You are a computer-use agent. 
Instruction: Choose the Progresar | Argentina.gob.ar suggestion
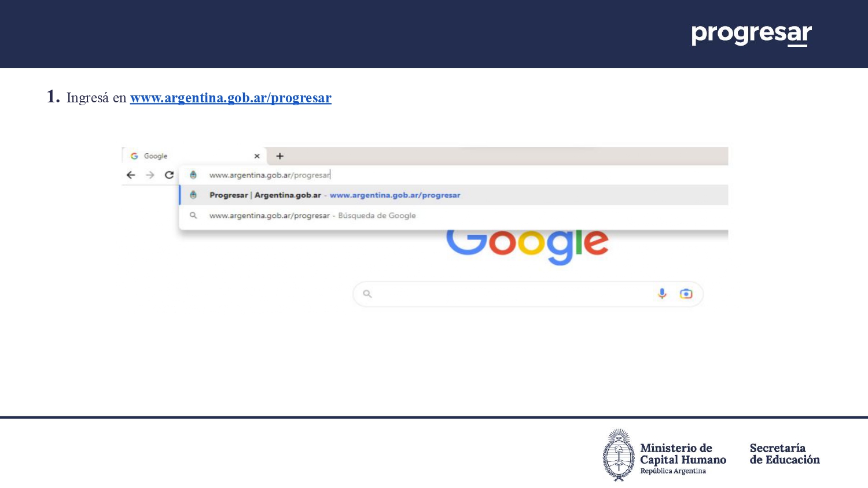pyautogui.click(x=265, y=195)
